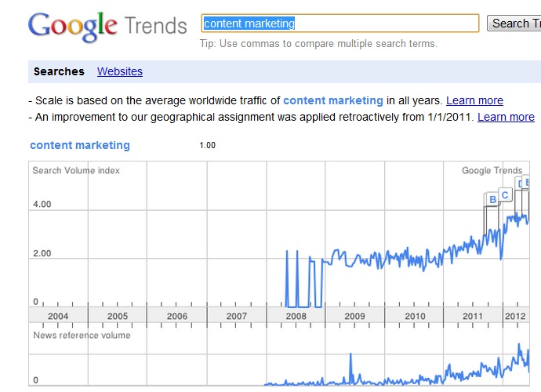This screenshot has width=541, height=392.
Task: Click the 2010 year label
Action: click(x=415, y=316)
